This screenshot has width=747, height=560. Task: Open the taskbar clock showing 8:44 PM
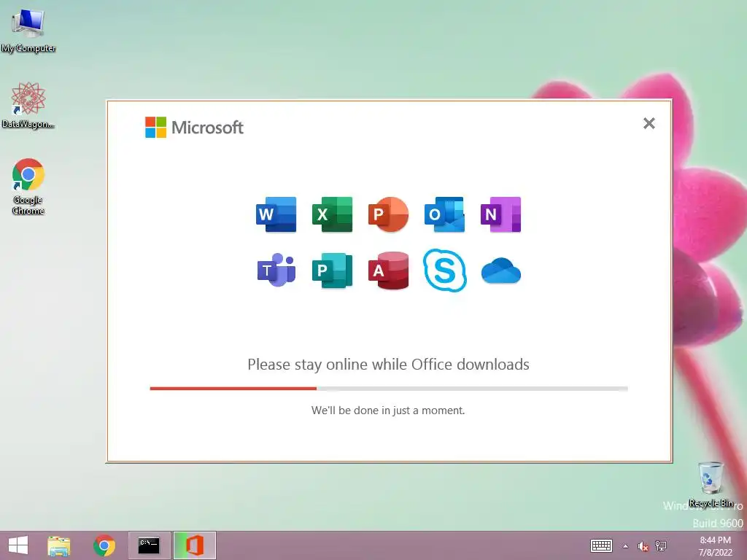716,545
